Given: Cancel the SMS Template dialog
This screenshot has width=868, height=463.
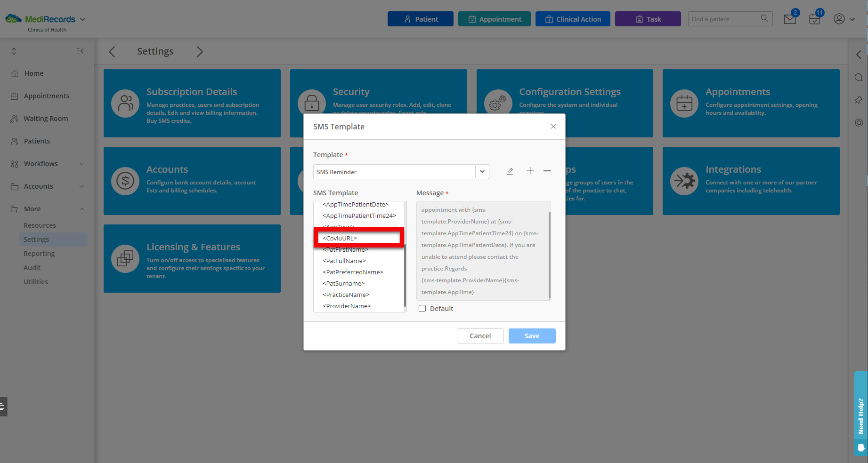Looking at the screenshot, I should 480,335.
